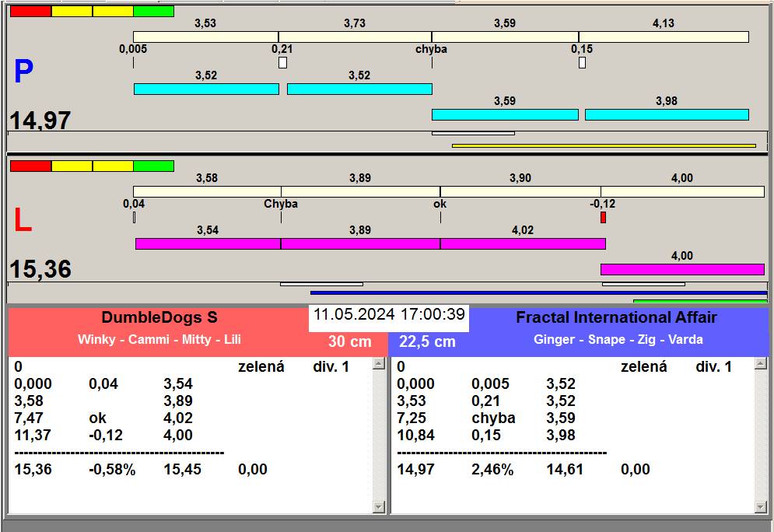
Task: Click scroll-up arrow of DumbleDogs results list
Action: pyautogui.click(x=379, y=364)
